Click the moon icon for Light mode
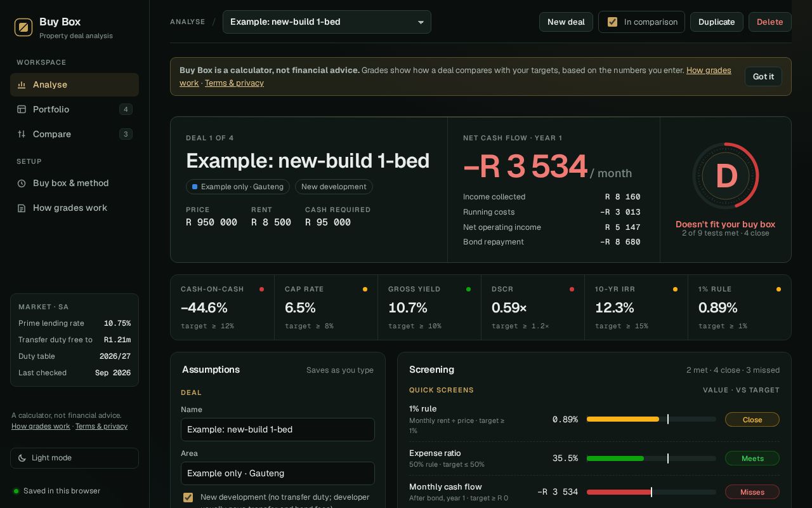The height and width of the screenshot is (508, 812). pyautogui.click(x=22, y=458)
